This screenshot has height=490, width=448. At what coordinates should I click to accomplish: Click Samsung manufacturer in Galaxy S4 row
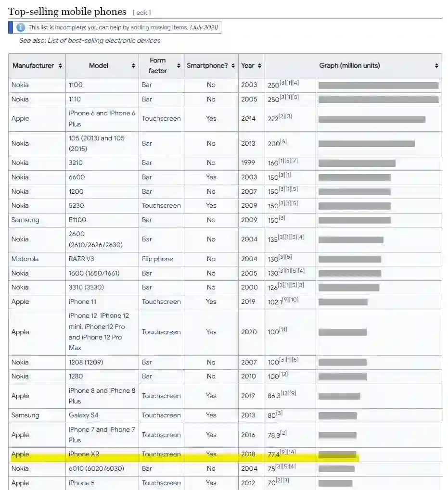pyautogui.click(x=26, y=415)
